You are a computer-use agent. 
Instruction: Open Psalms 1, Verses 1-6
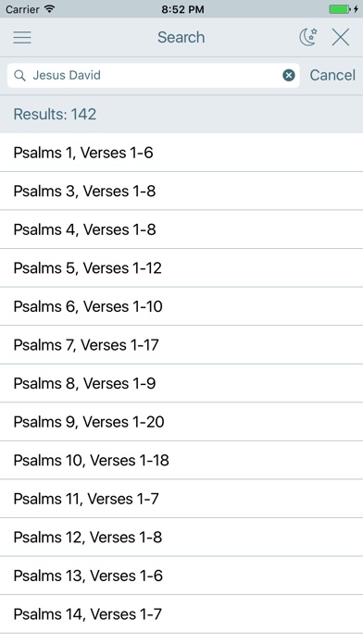click(x=181, y=153)
